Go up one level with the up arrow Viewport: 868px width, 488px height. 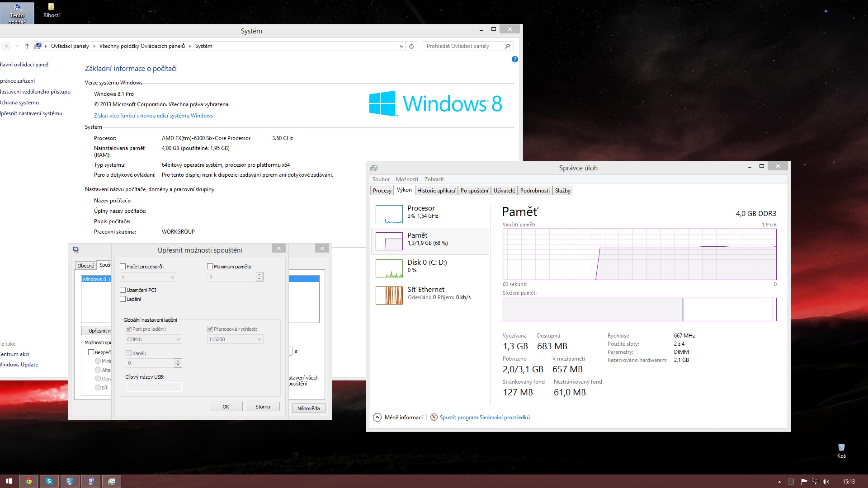pyautogui.click(x=27, y=46)
